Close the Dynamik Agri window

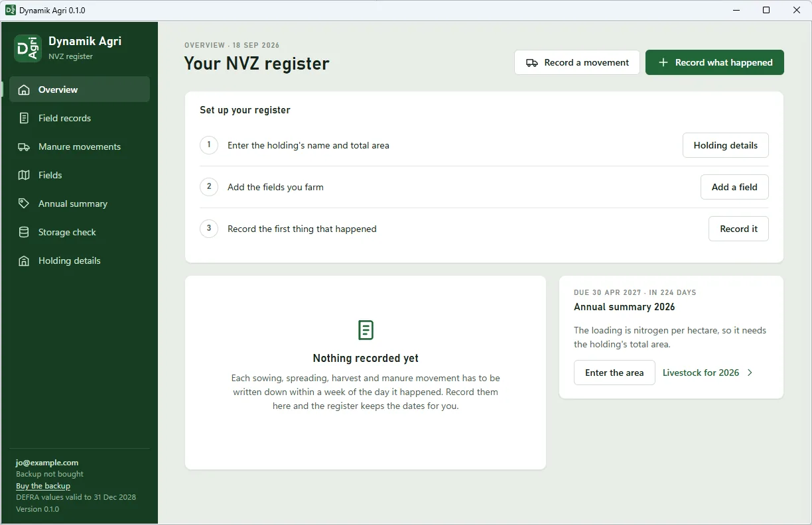[797, 10]
